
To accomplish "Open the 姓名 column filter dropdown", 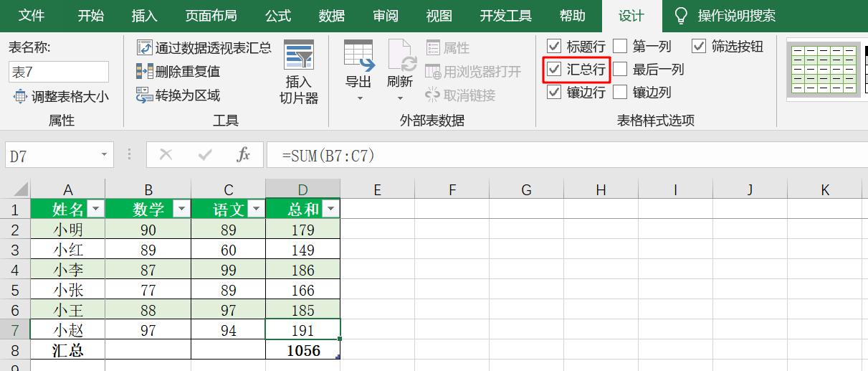I will pos(95,209).
